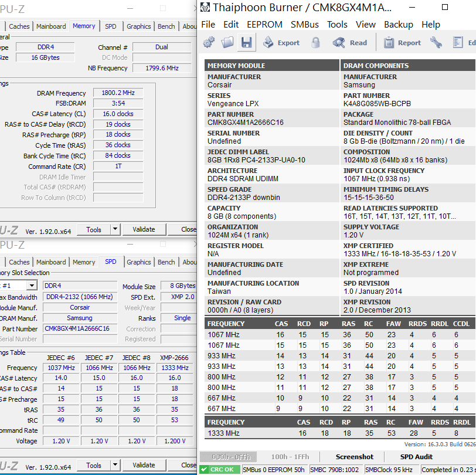Click the Part Number CMK8GX4M1A2666C16 field in CPU-Z
This screenshot has width=476, height=475.
80,328
